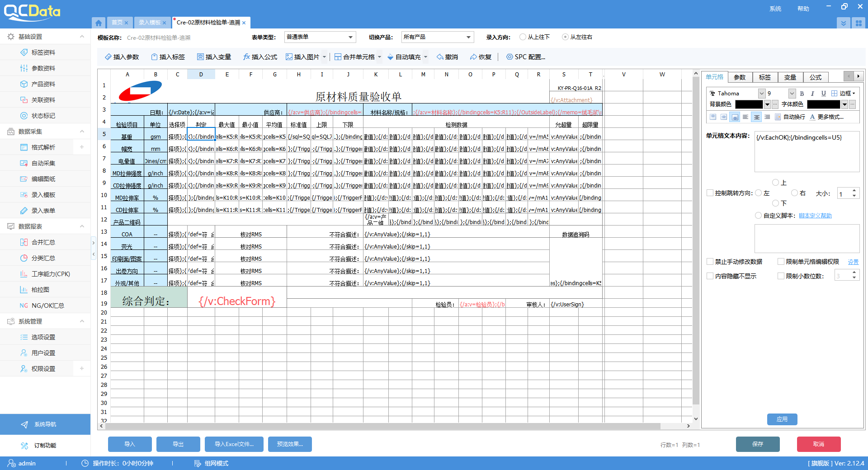This screenshot has width=868, height=470.
Task: Open the 帮助 menu in title bar
Action: 803,9
